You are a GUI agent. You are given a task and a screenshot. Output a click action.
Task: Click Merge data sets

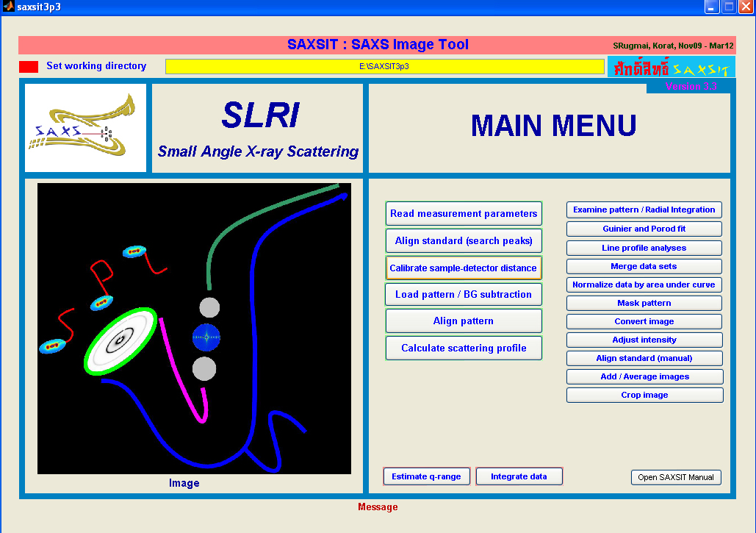(644, 266)
